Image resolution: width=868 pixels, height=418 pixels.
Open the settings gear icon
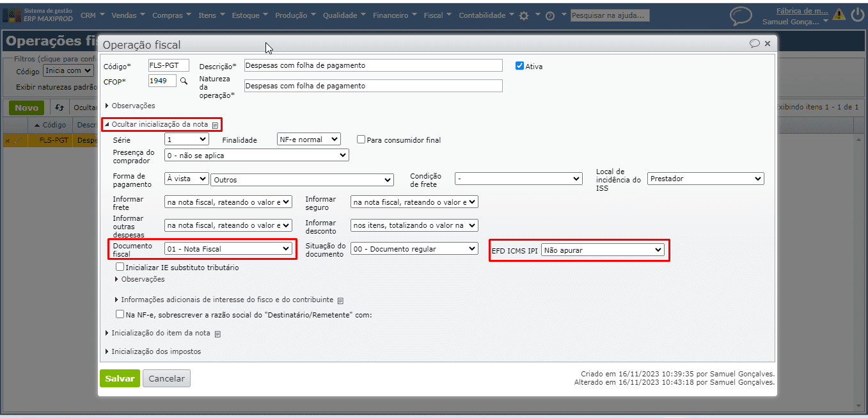pyautogui.click(x=524, y=16)
